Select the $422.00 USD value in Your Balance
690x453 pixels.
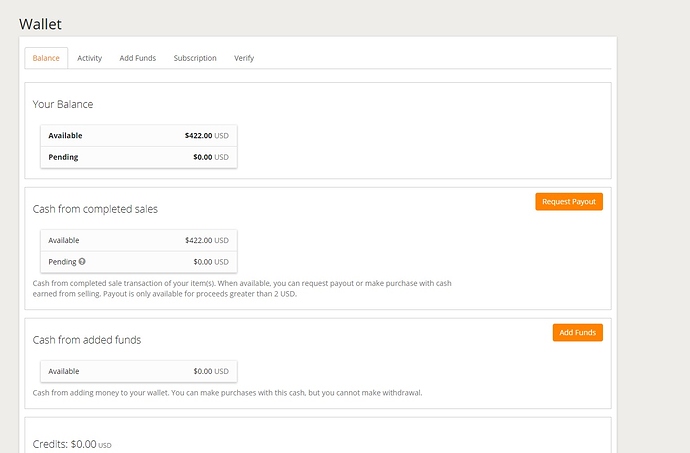(x=207, y=136)
